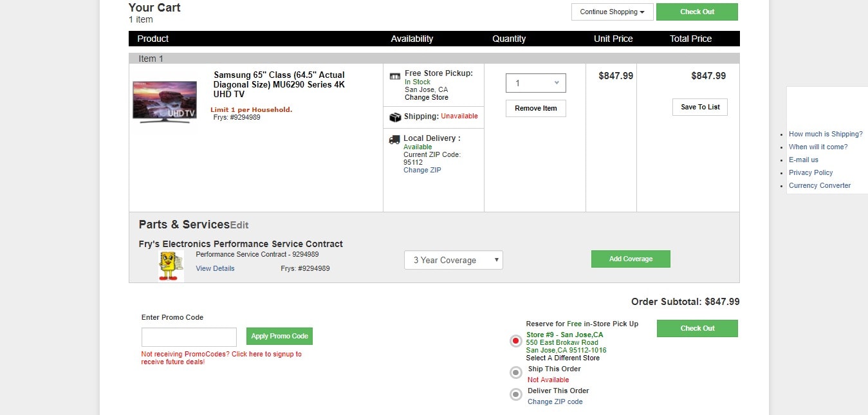
Task: Click the local delivery truck icon
Action: (394, 139)
